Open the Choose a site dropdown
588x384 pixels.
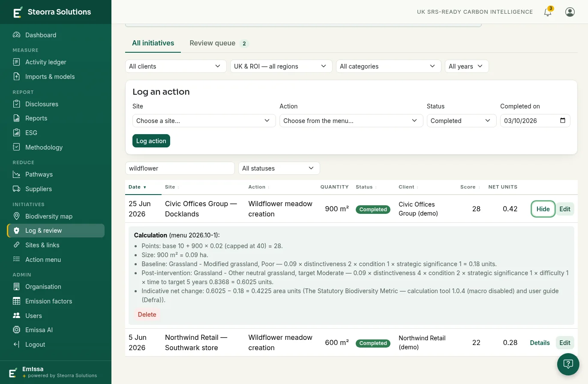point(204,121)
